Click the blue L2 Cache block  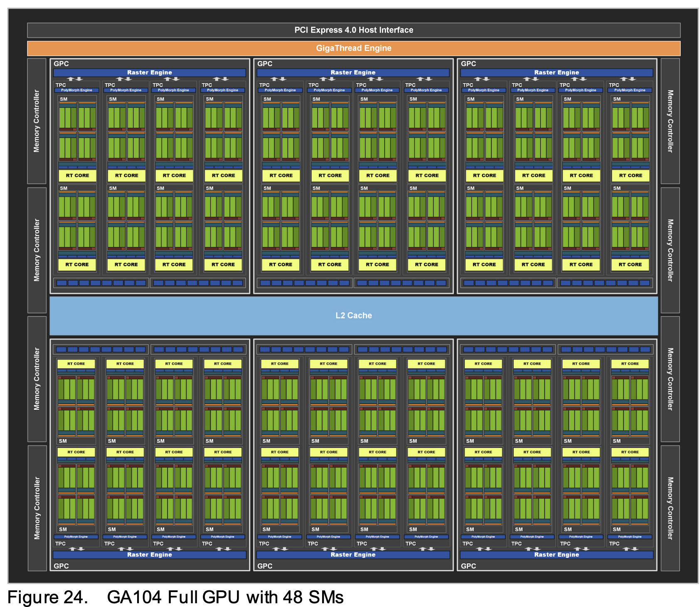354,316
